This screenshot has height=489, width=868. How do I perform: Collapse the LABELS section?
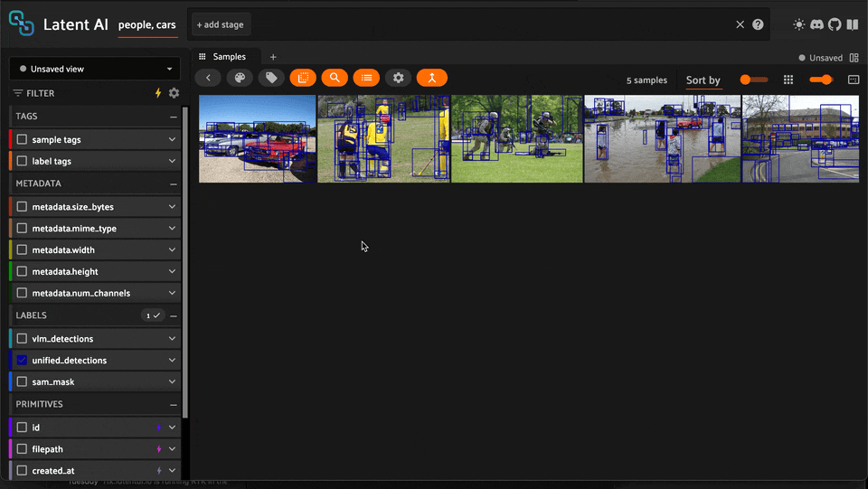coord(174,315)
